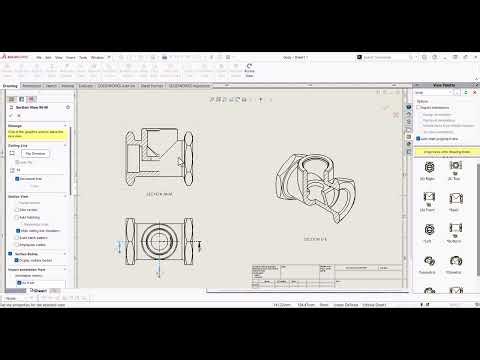
Task: Switch to the Annotation ribbon tab
Action: click(x=32, y=86)
